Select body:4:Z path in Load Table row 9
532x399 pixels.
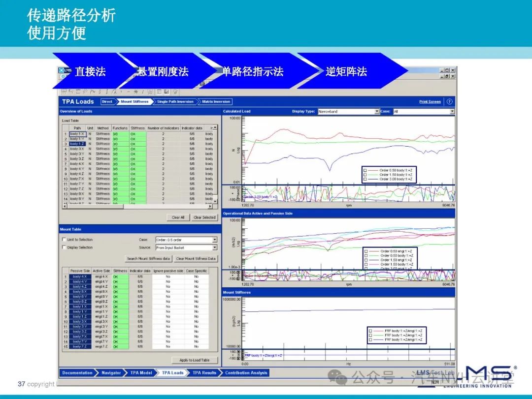click(77, 174)
